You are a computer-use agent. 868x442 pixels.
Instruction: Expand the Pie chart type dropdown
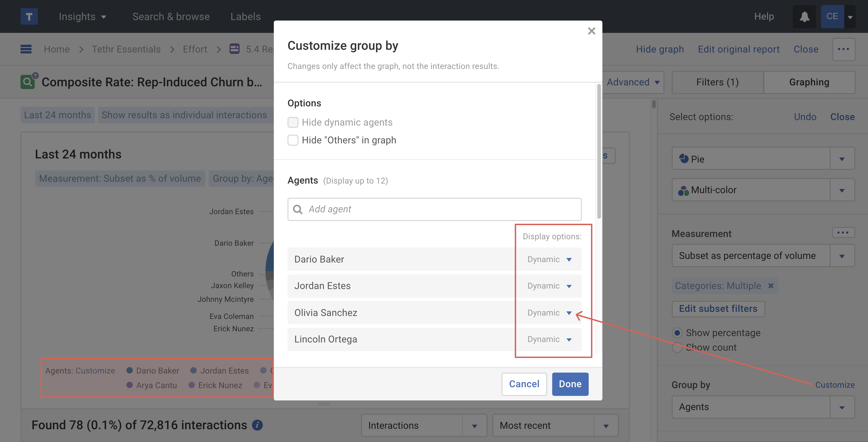click(x=842, y=159)
